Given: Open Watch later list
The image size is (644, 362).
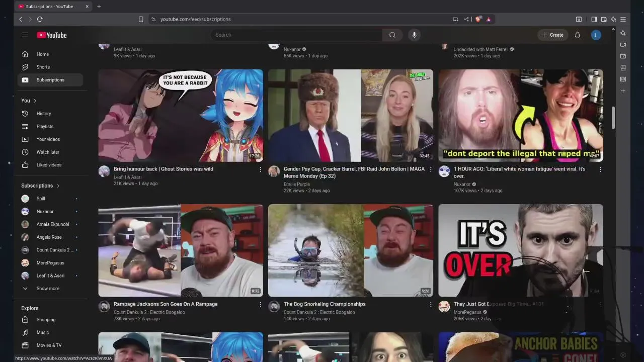Looking at the screenshot, I should tap(50, 152).
